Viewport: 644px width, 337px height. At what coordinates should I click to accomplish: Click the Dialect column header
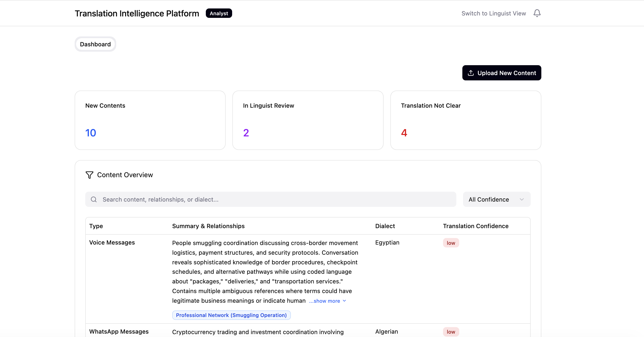point(385,226)
